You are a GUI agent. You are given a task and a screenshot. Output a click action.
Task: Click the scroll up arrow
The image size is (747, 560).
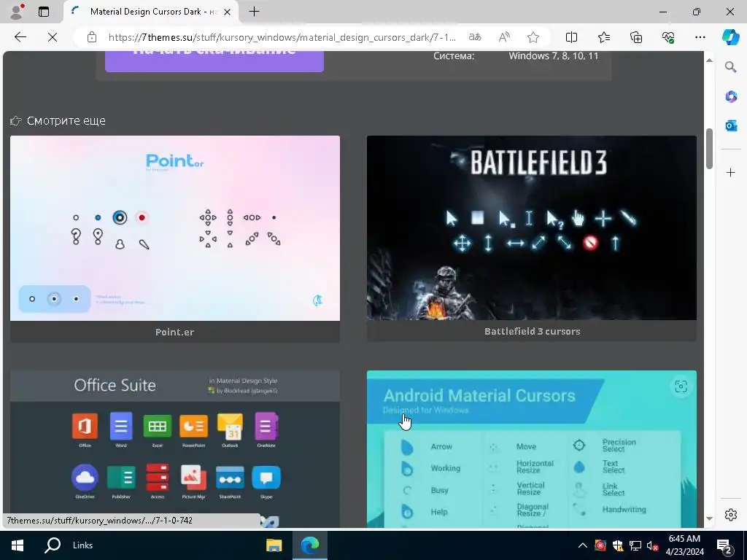click(709, 60)
